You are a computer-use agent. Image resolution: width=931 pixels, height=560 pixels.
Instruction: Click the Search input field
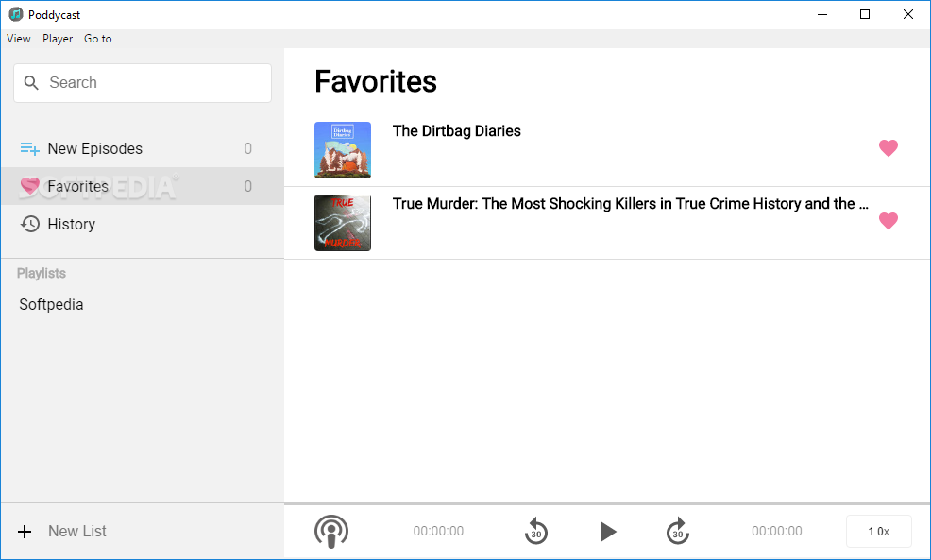[143, 83]
